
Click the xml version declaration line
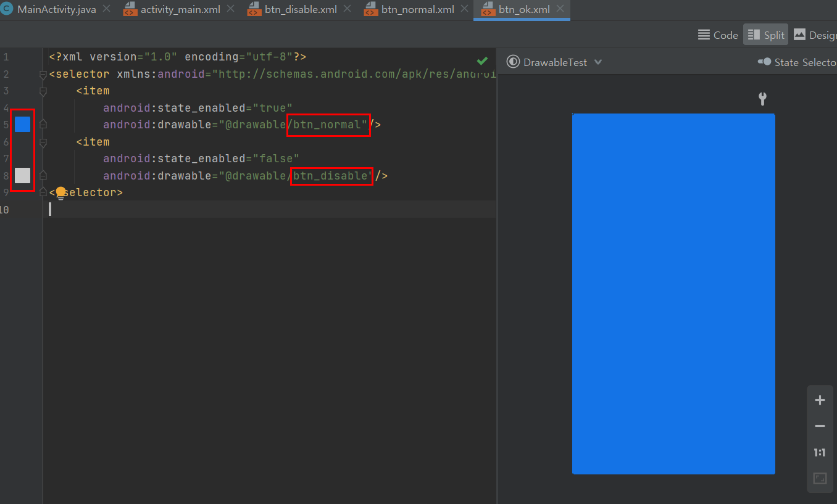tap(178, 57)
